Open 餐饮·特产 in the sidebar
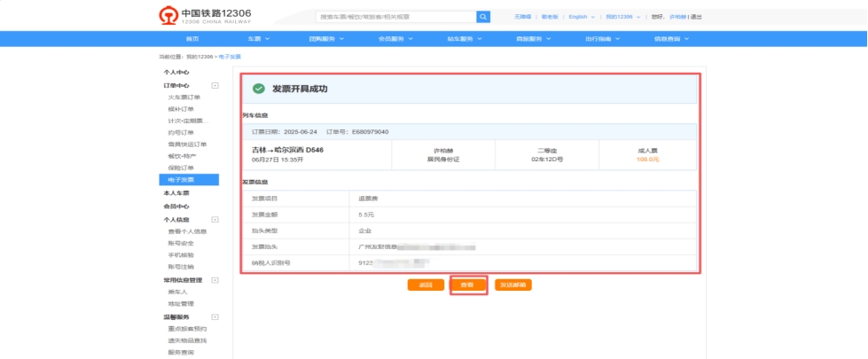 coord(182,156)
